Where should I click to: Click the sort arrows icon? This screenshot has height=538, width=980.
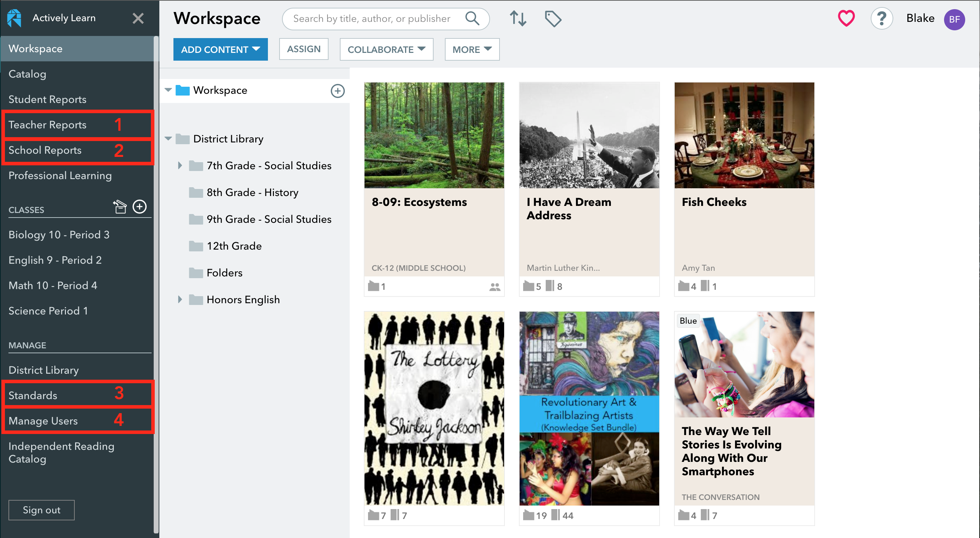coord(518,18)
